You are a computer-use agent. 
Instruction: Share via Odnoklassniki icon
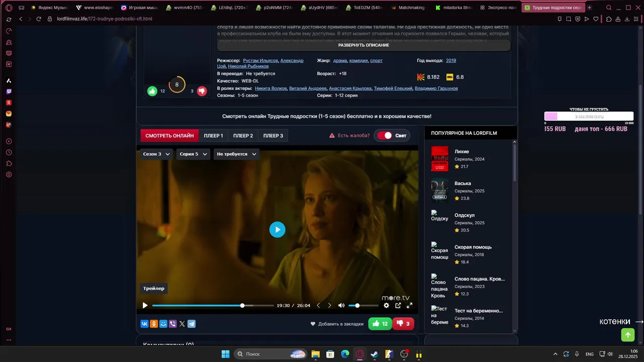[154, 324]
